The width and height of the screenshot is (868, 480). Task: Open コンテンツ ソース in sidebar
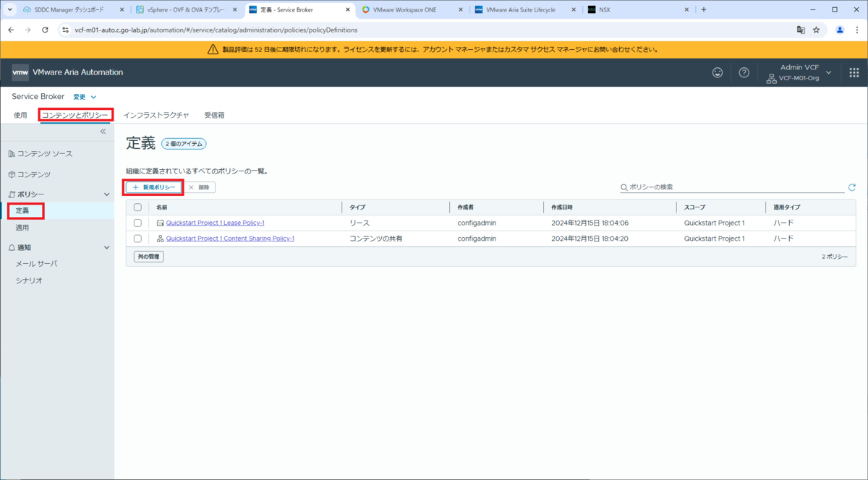(44, 154)
